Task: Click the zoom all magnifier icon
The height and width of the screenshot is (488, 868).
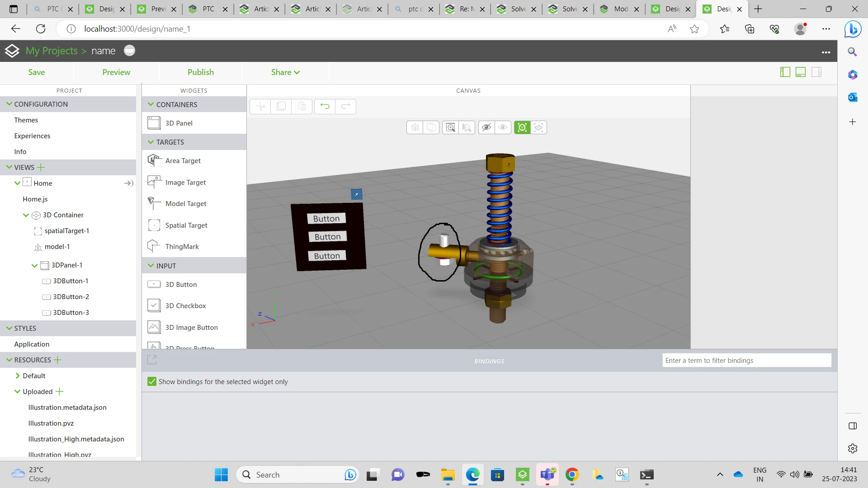Action: (450, 127)
